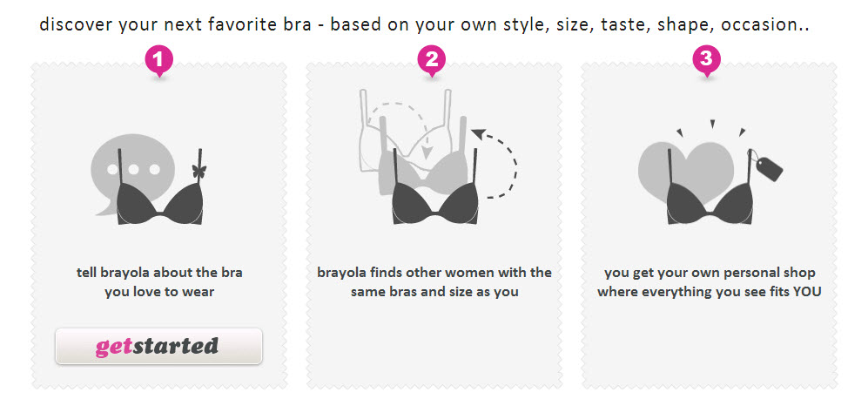Click the pink step 2 badge
Image resolution: width=868 pixels, height=406 pixels.
tap(432, 60)
